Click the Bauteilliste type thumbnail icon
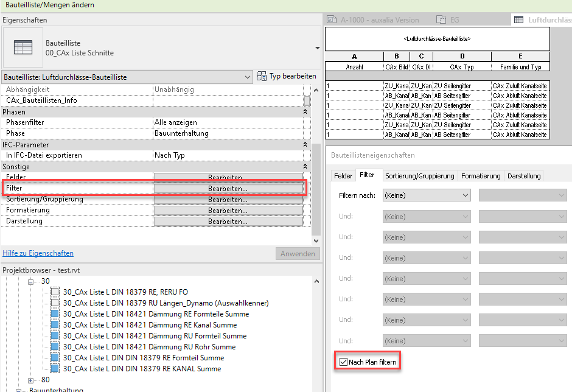This screenshot has height=392, width=572. coord(23,48)
